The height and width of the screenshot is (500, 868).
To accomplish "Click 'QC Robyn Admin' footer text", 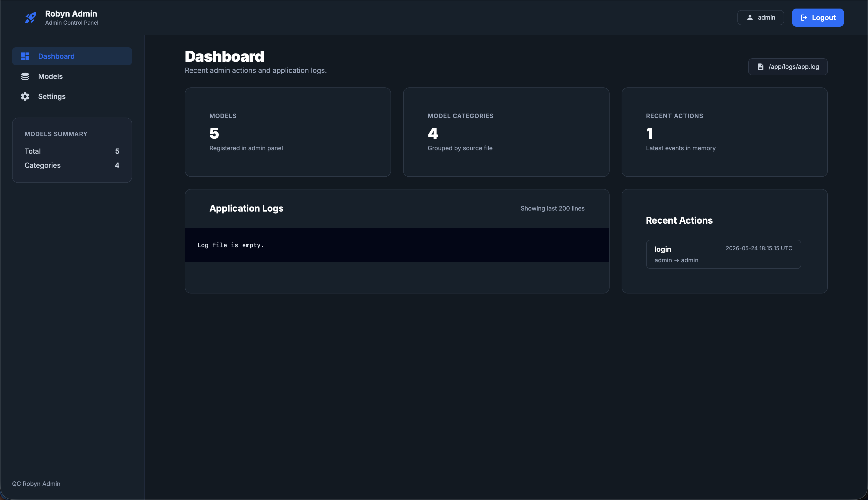I will [36, 483].
